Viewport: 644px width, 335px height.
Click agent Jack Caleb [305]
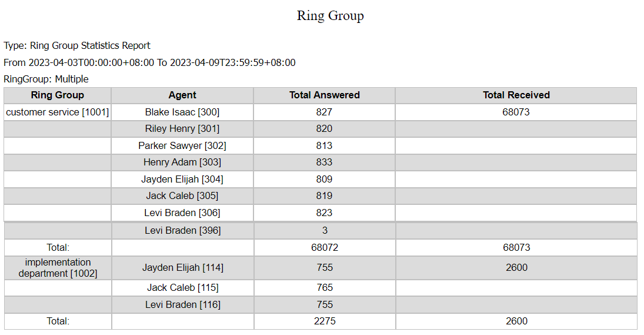(x=182, y=196)
